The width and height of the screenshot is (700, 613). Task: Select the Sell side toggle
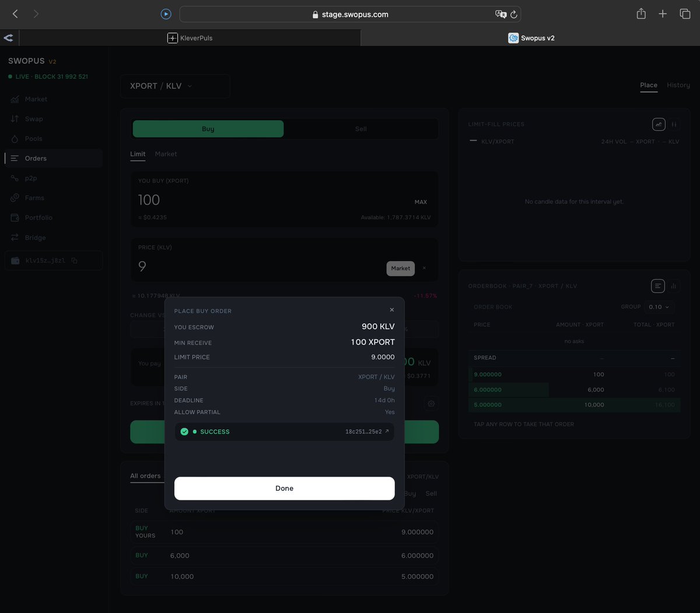pyautogui.click(x=361, y=129)
